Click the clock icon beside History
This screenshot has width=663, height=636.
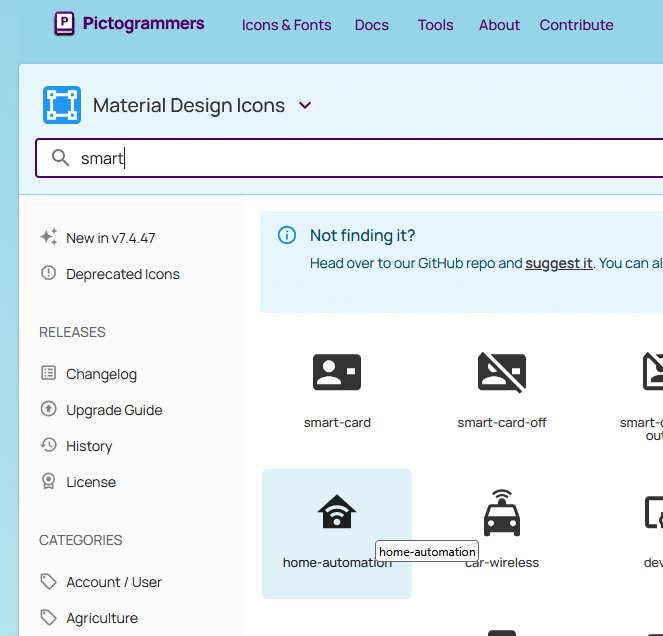[48, 445]
